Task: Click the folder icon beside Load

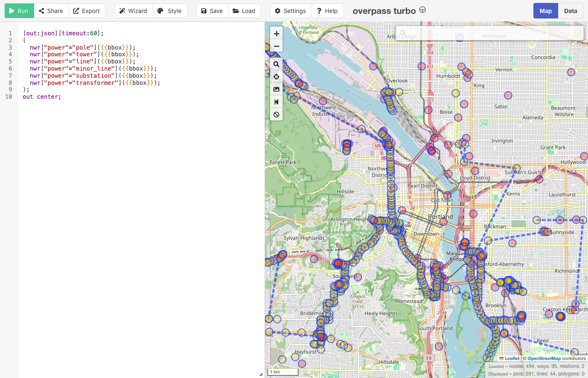Action: click(x=236, y=11)
